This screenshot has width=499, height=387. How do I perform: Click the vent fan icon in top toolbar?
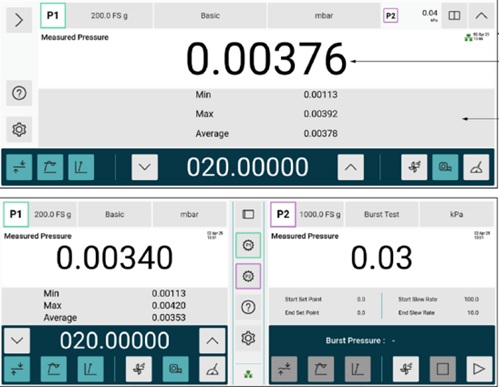point(414,167)
